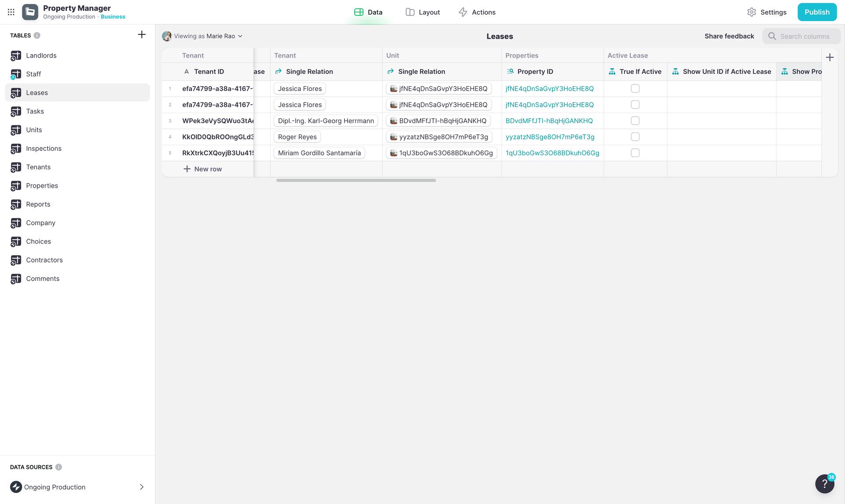
Task: Open the apps grid icon
Action: 11,12
